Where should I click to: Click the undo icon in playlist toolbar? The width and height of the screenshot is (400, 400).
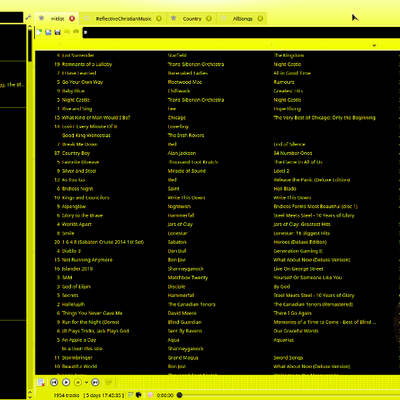pyautogui.click(x=67, y=32)
